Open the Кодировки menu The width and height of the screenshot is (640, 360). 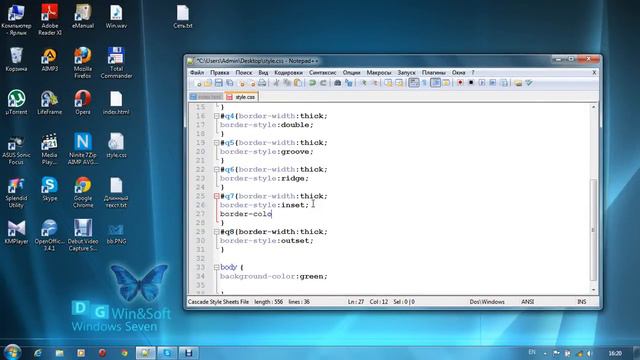288,72
